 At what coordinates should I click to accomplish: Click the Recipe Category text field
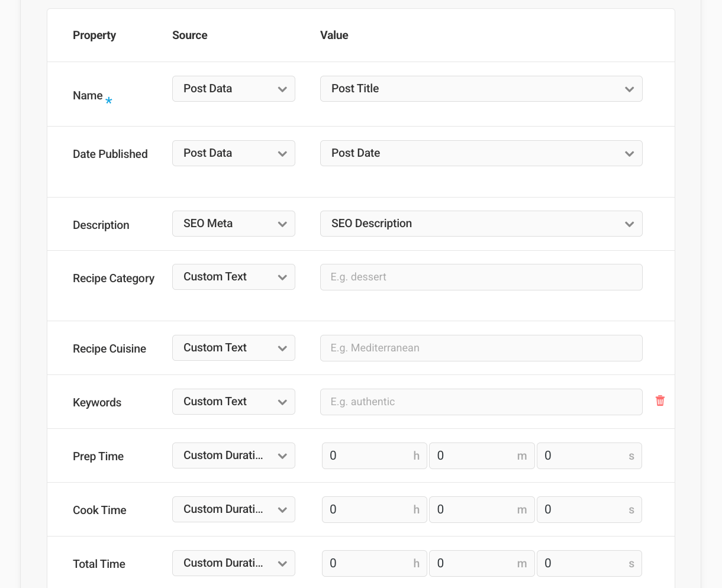[481, 277]
